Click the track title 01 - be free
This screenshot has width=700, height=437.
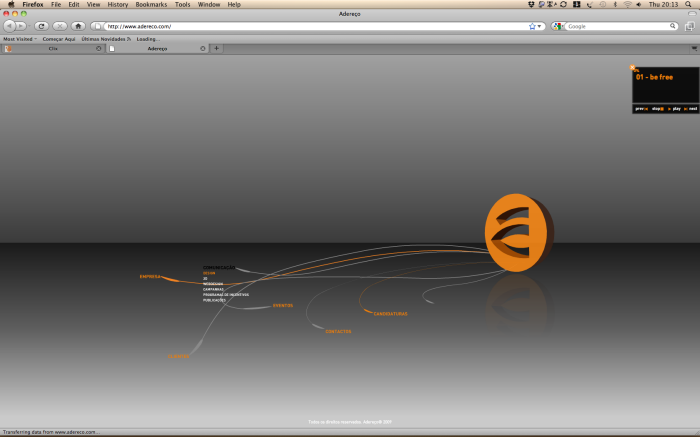[x=654, y=77]
